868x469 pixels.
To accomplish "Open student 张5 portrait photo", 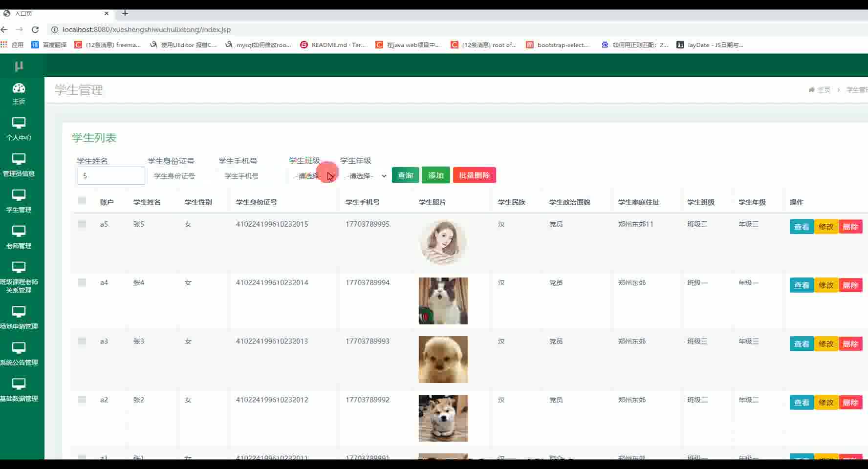I will [x=443, y=242].
